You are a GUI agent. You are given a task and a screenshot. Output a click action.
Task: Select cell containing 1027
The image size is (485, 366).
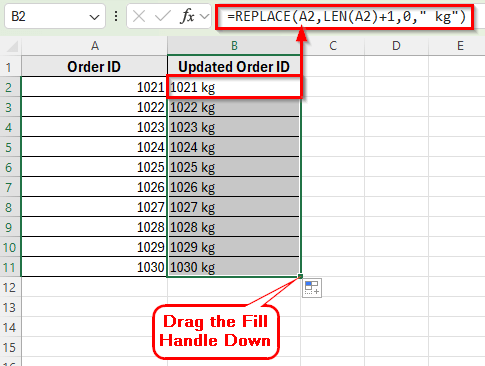click(x=94, y=207)
